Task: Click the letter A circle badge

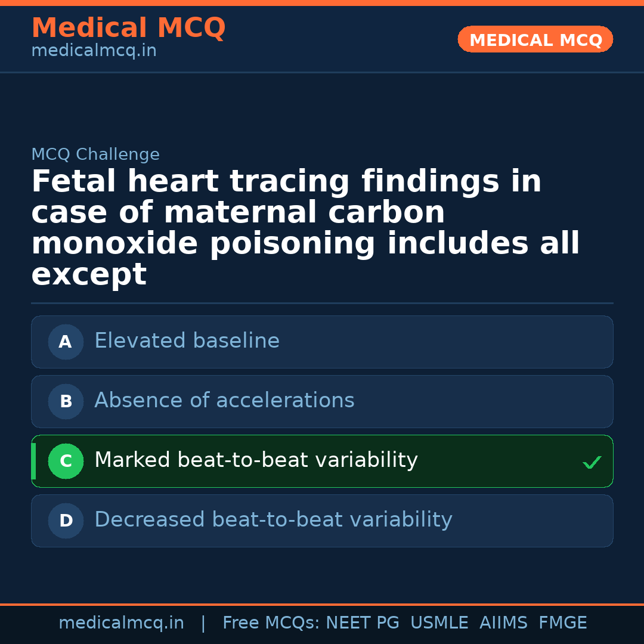Action: (66, 342)
